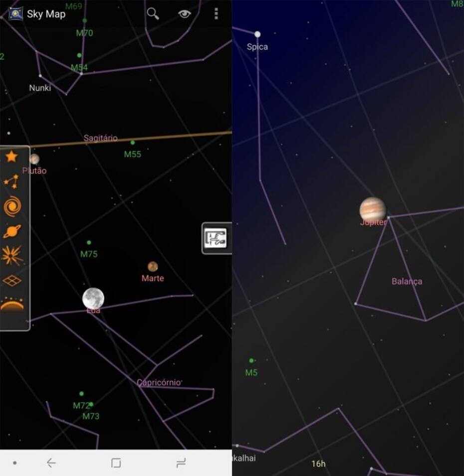Tap the Marte planet
The height and width of the screenshot is (476, 464).
pyautogui.click(x=153, y=267)
